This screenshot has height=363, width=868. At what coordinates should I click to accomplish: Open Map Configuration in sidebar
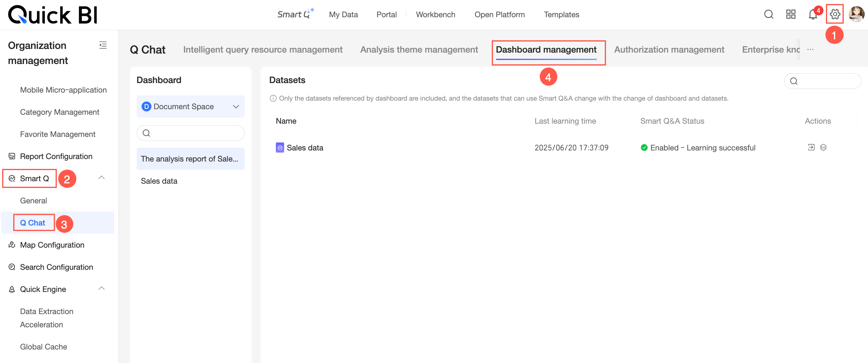(x=52, y=245)
